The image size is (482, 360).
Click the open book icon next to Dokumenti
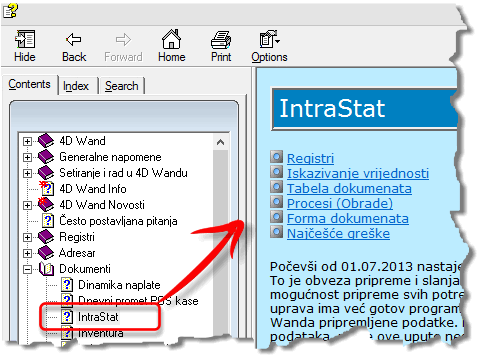coord(46,269)
